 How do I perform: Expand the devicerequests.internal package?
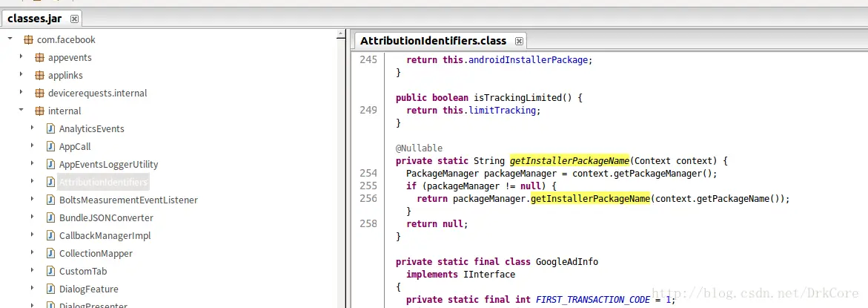click(x=21, y=93)
